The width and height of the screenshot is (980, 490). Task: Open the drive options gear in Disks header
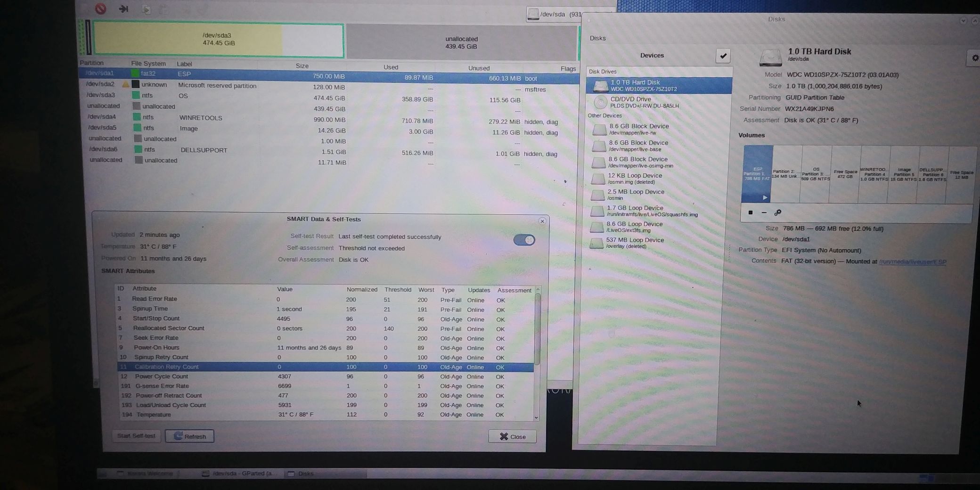tap(974, 58)
